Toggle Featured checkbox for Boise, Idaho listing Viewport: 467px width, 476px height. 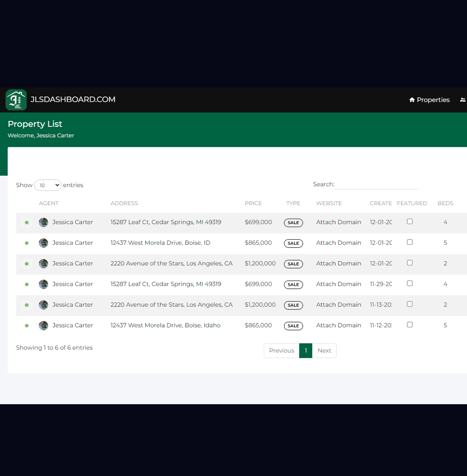[409, 325]
